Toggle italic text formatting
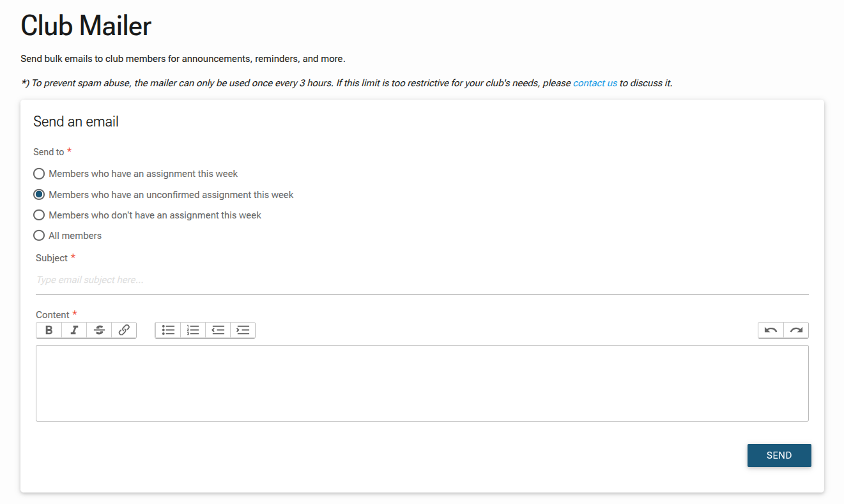This screenshot has height=504, width=844. coord(74,330)
